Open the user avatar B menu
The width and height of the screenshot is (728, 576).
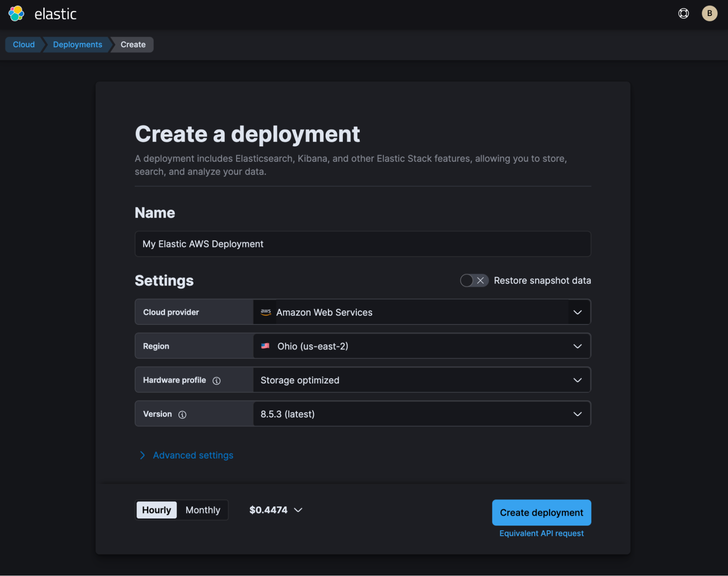pyautogui.click(x=709, y=14)
